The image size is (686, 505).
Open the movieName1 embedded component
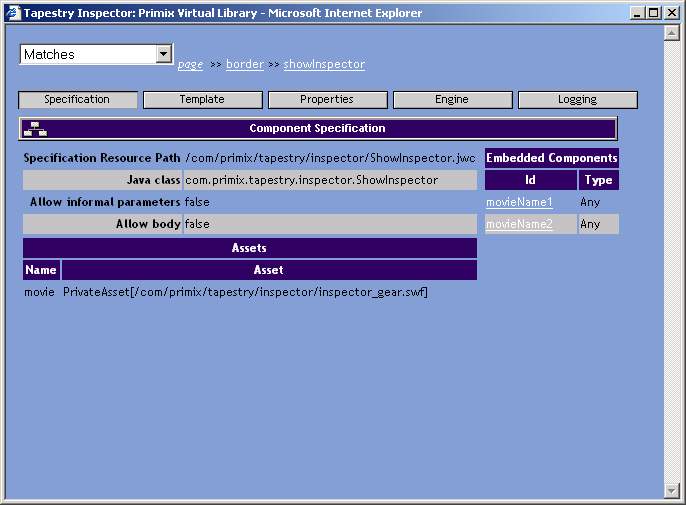[519, 202]
